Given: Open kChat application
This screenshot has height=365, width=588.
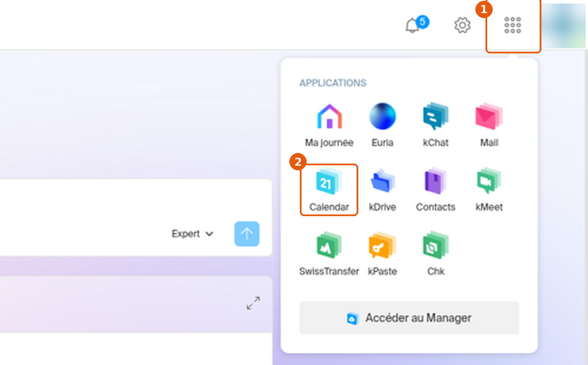Looking at the screenshot, I should (436, 125).
